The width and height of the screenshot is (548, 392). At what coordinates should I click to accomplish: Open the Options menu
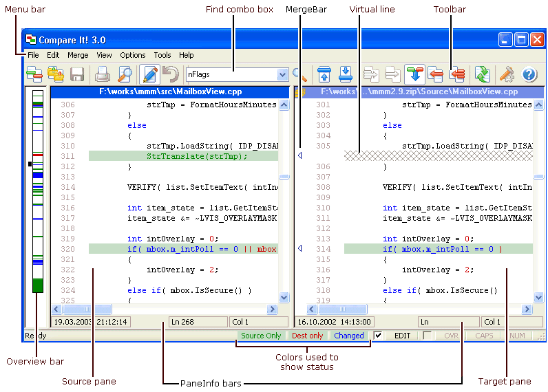click(x=133, y=55)
